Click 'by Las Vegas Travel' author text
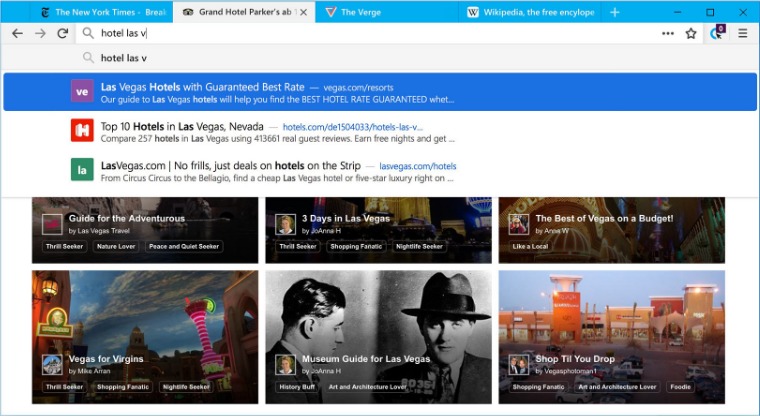 point(99,231)
